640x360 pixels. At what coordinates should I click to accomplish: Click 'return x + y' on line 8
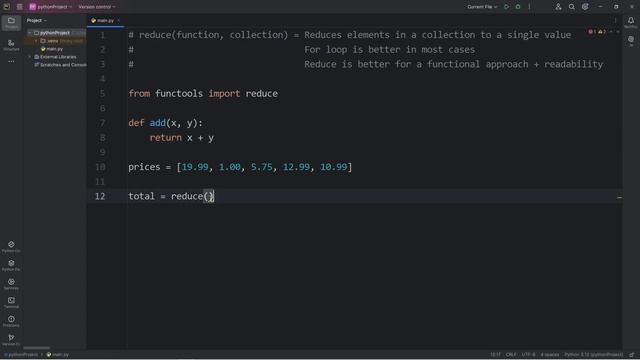click(x=182, y=138)
